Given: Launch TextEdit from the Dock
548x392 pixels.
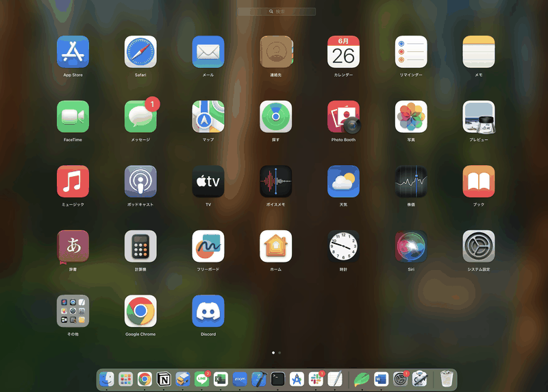Looking at the screenshot, I should [x=335, y=379].
